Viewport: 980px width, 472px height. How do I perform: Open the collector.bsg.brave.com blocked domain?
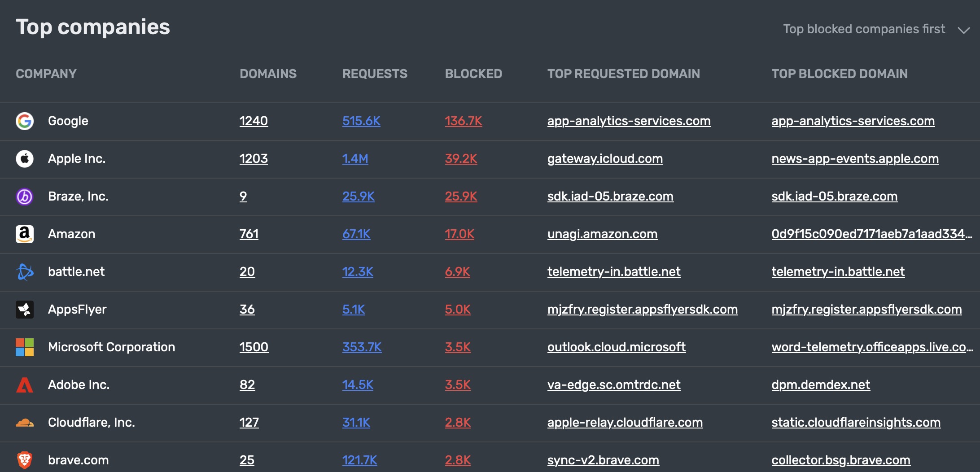(x=841, y=460)
